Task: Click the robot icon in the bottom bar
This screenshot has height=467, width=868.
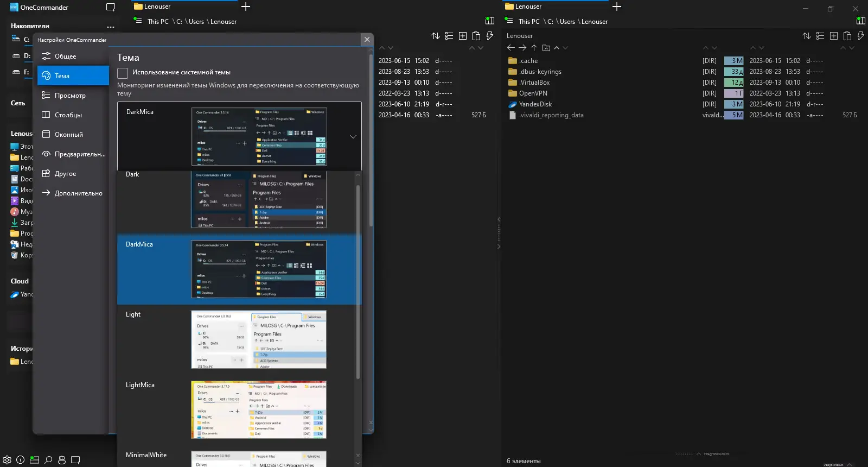Action: tap(62, 460)
